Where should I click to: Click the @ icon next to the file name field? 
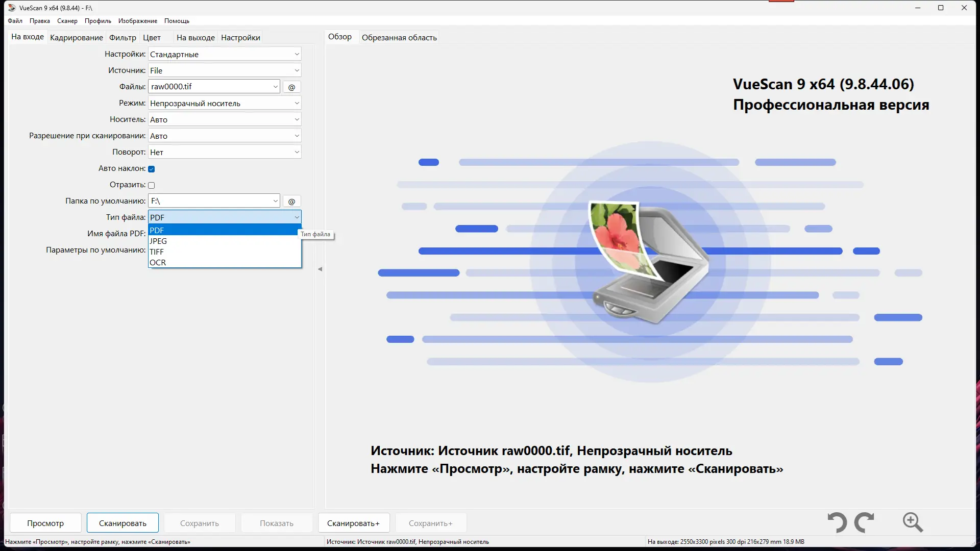coord(291,87)
